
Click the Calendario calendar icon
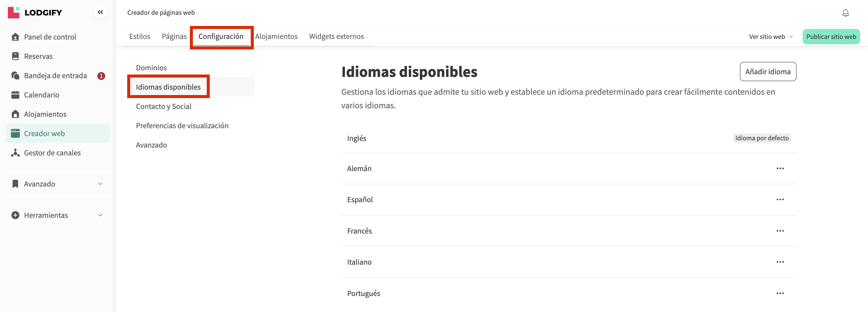tap(15, 95)
